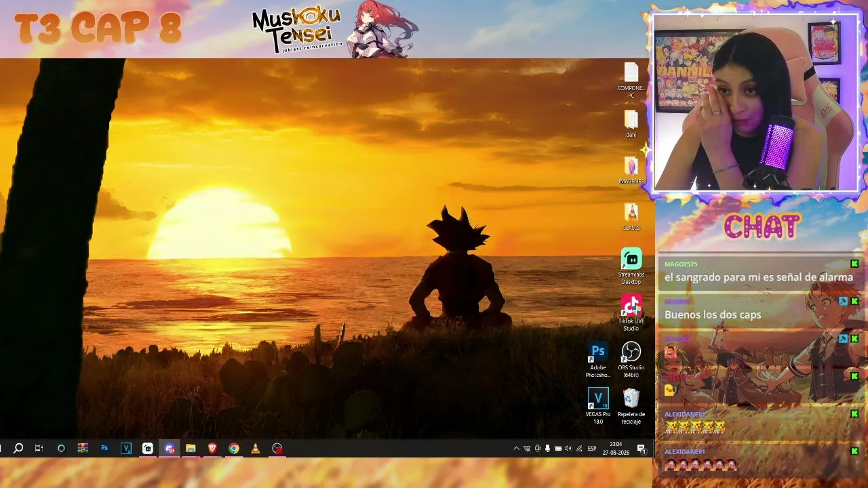Click the streamer webcam feed

[756, 102]
